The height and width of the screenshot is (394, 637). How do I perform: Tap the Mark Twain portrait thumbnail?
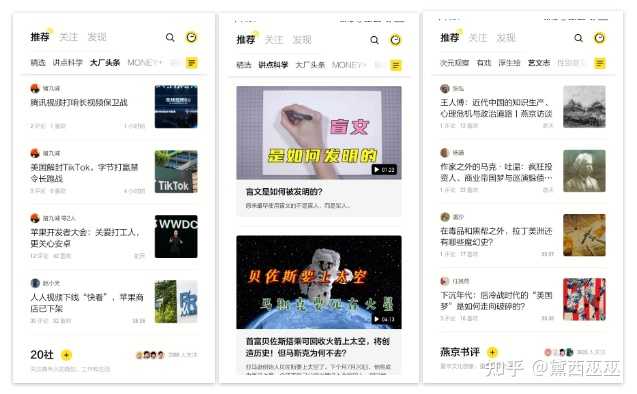tap(584, 171)
